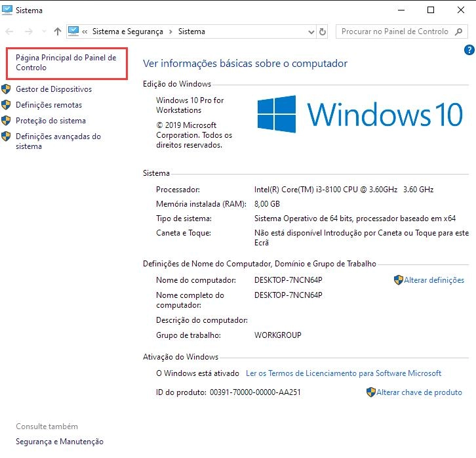Open Gestor de Dispositivos
Screen dimensions: 476x458
click(54, 89)
